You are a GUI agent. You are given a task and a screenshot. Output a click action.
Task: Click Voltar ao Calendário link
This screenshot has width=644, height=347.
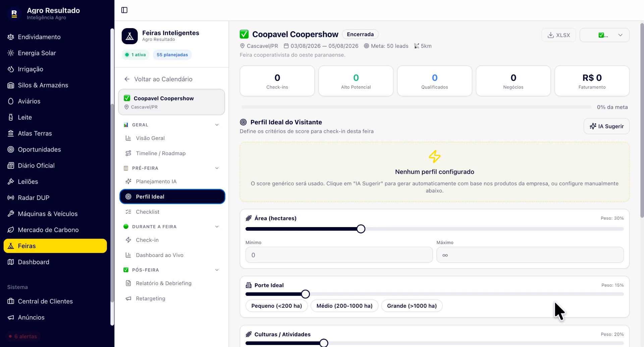[158, 79]
